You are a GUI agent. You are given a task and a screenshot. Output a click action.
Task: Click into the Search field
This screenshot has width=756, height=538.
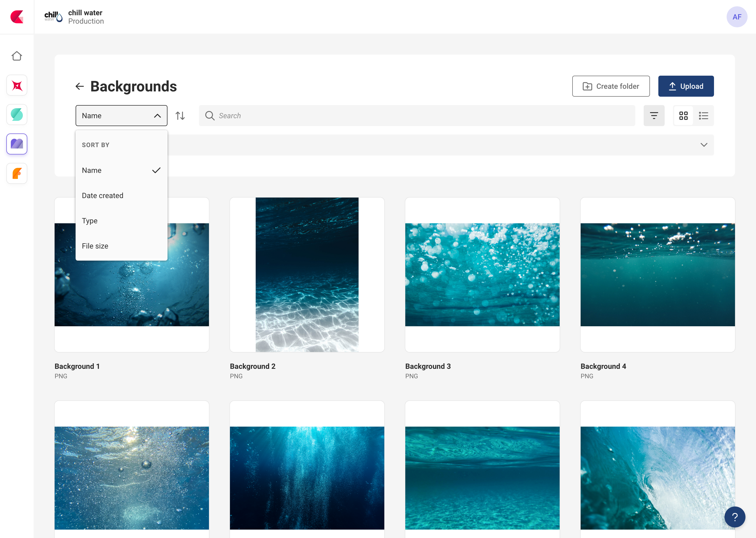[417, 116]
